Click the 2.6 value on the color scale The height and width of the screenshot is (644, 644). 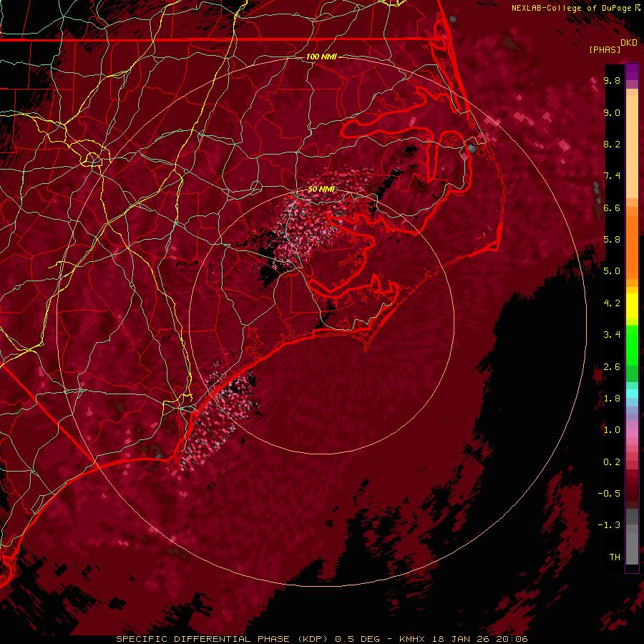[x=612, y=367]
